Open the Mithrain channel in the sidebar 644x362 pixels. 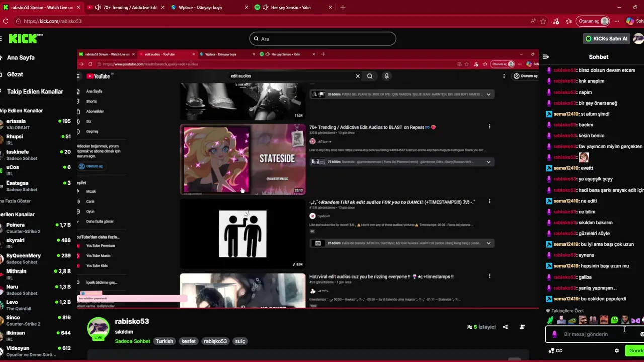[x=36, y=274]
